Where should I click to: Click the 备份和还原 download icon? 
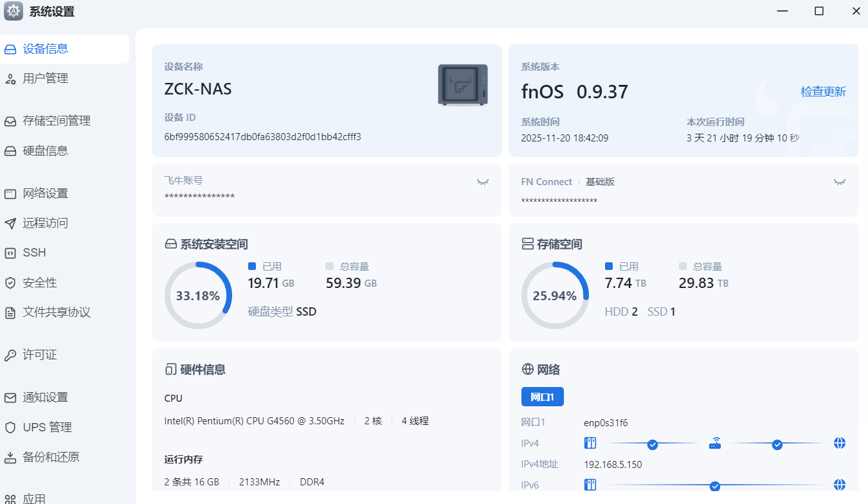(10, 457)
